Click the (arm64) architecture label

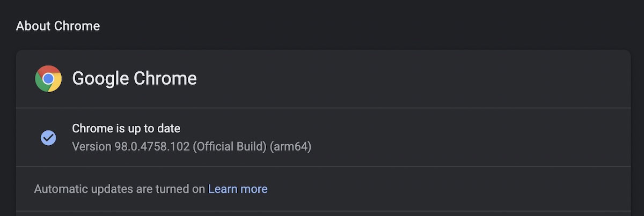pos(290,146)
